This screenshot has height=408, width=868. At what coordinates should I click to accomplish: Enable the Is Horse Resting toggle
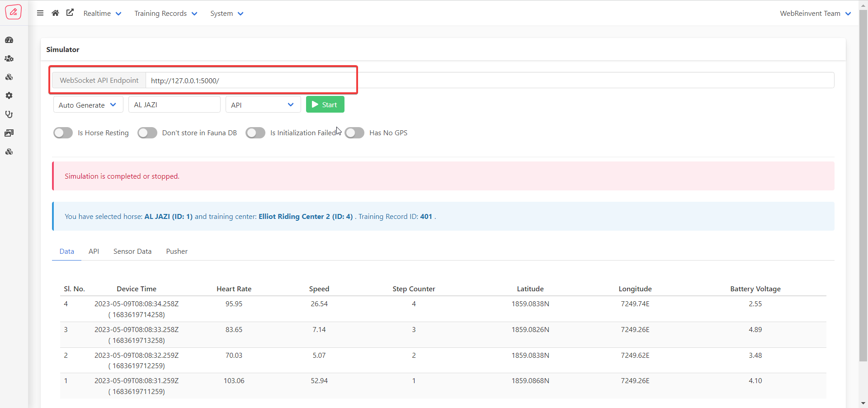[63, 133]
